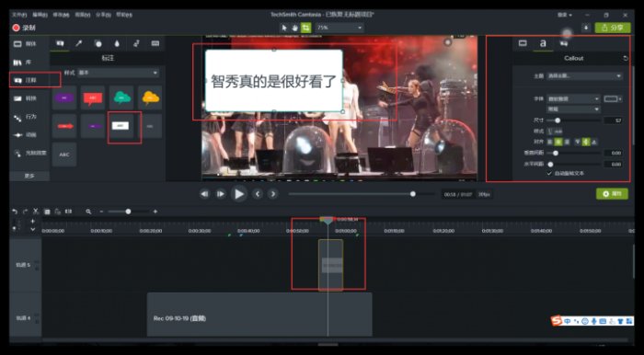Switch to Annotation properties tab
Screen dimensions: 644x355
click(563, 43)
